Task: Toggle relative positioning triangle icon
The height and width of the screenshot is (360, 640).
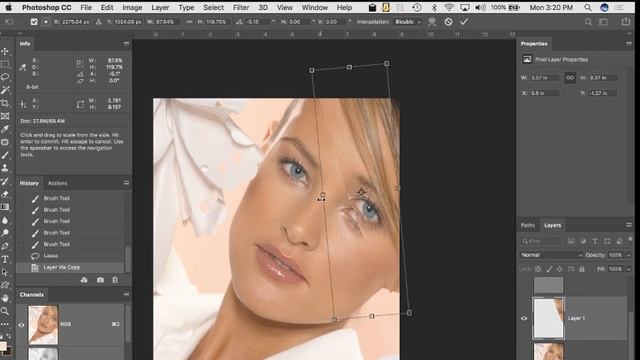Action: tap(99, 22)
